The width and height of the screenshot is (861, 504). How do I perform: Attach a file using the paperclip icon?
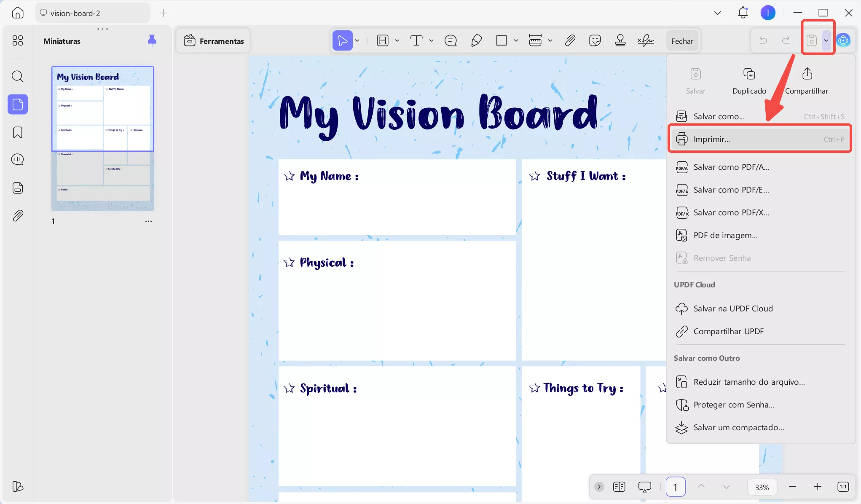[x=570, y=40]
